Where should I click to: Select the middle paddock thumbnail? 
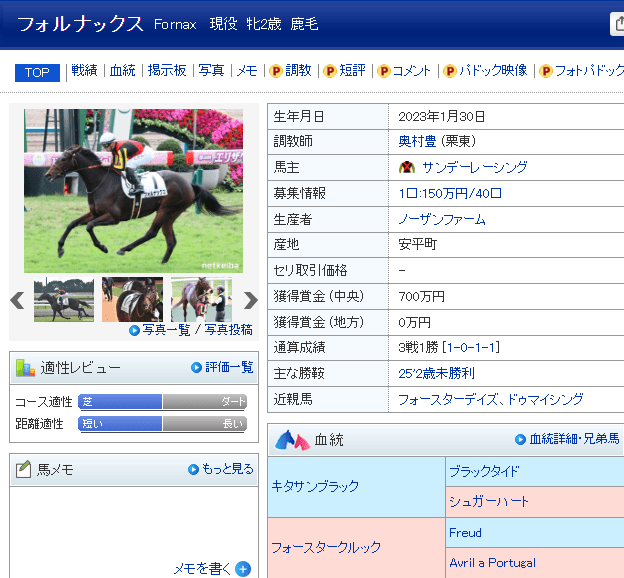click(133, 300)
